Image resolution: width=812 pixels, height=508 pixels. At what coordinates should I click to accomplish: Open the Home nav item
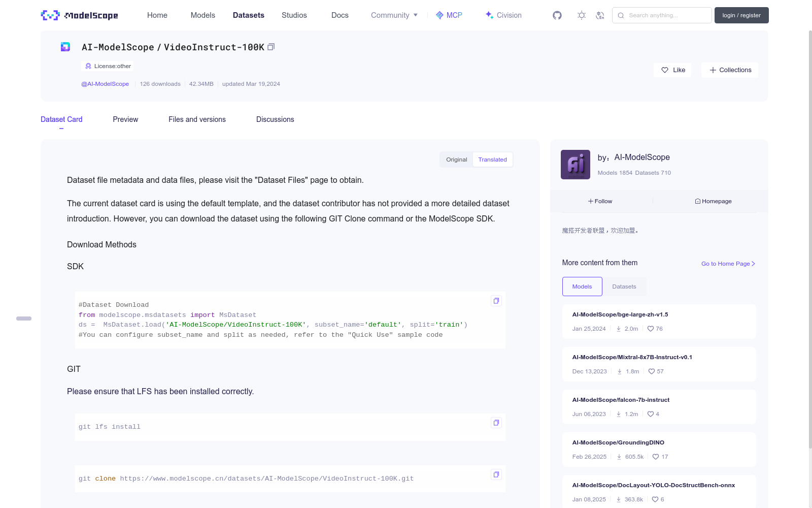point(157,15)
